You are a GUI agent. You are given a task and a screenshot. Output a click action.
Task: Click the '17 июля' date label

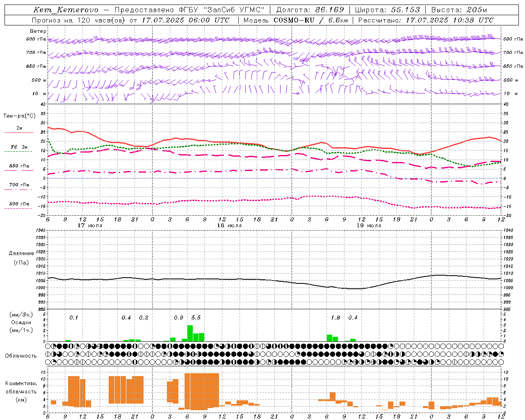[x=90, y=226]
